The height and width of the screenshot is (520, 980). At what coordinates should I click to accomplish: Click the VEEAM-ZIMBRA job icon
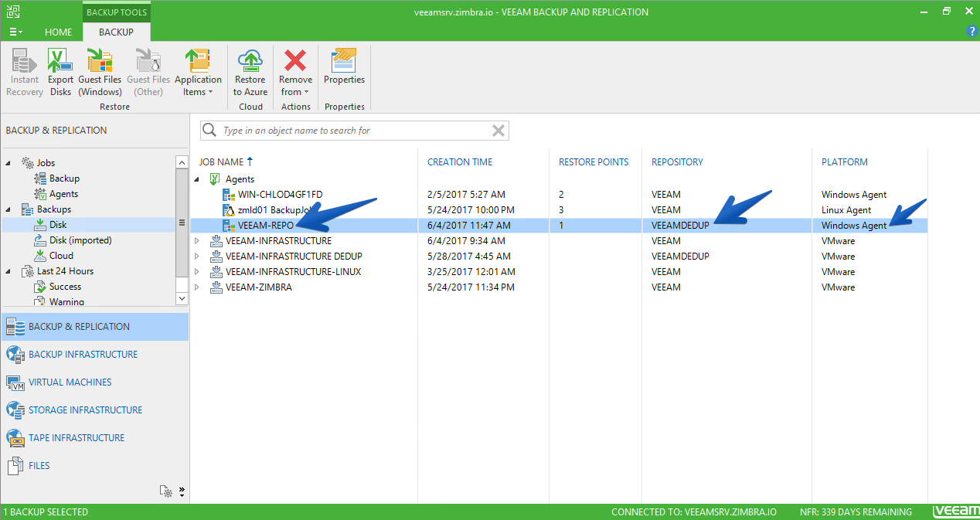[x=216, y=287]
